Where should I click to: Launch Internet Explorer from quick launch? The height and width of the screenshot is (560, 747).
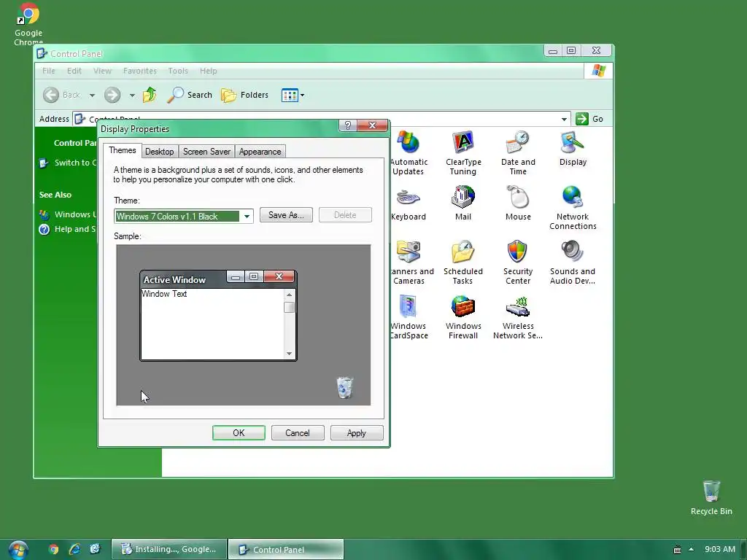pyautogui.click(x=74, y=549)
